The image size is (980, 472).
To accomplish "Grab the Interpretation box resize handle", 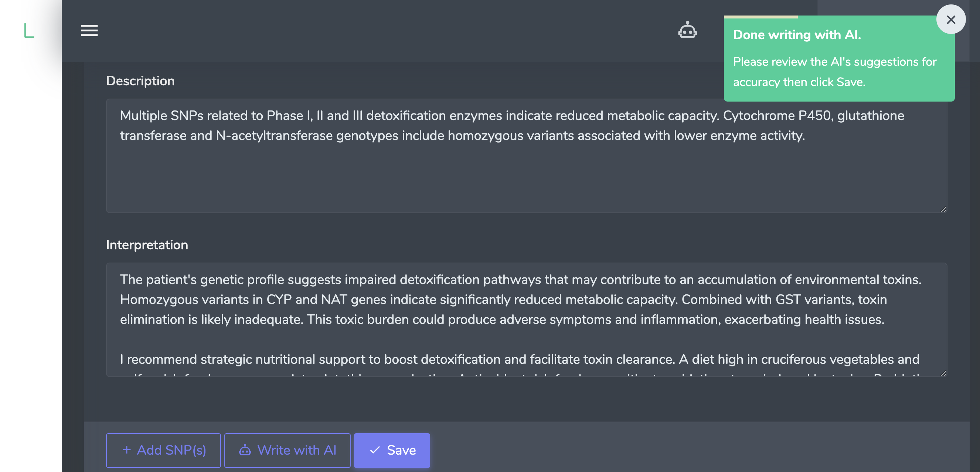I will click(943, 373).
